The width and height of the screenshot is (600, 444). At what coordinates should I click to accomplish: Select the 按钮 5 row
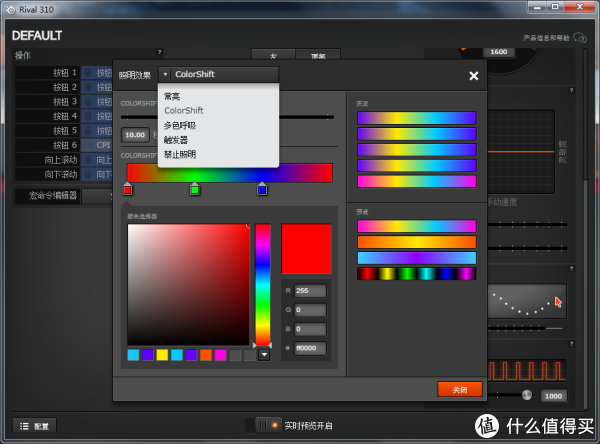click(64, 131)
